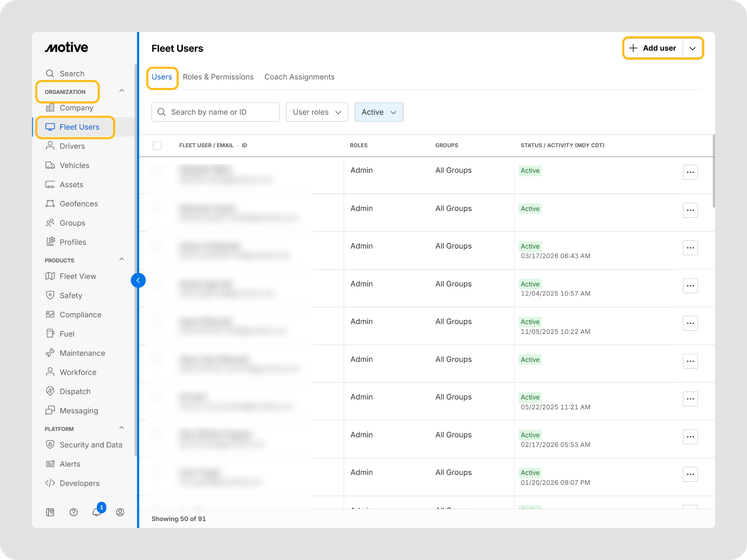Open Geofences from sidebar

click(78, 204)
